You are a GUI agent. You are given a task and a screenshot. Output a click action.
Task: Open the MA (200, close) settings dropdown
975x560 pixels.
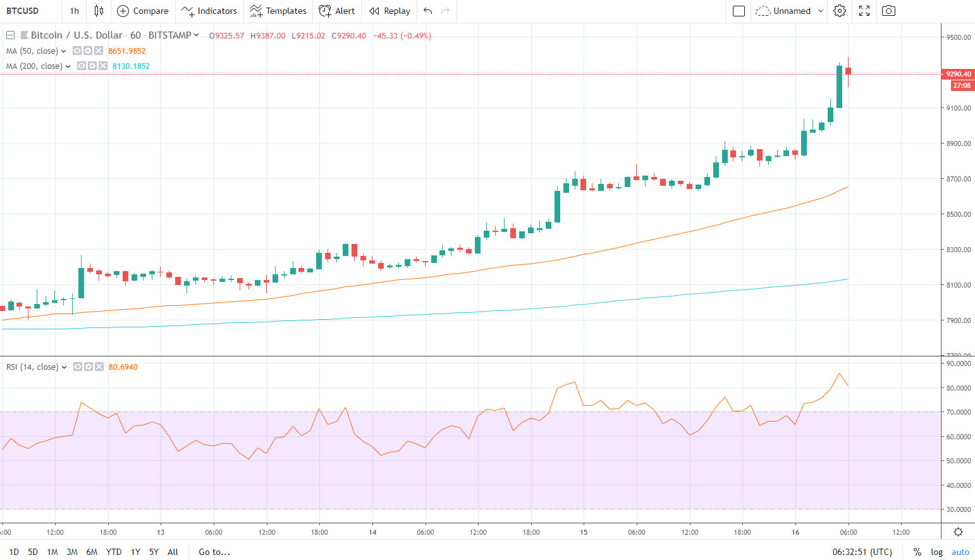[68, 66]
